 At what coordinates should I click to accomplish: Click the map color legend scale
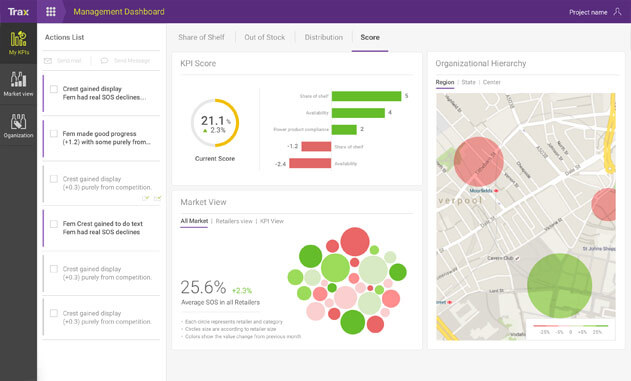pos(571,330)
